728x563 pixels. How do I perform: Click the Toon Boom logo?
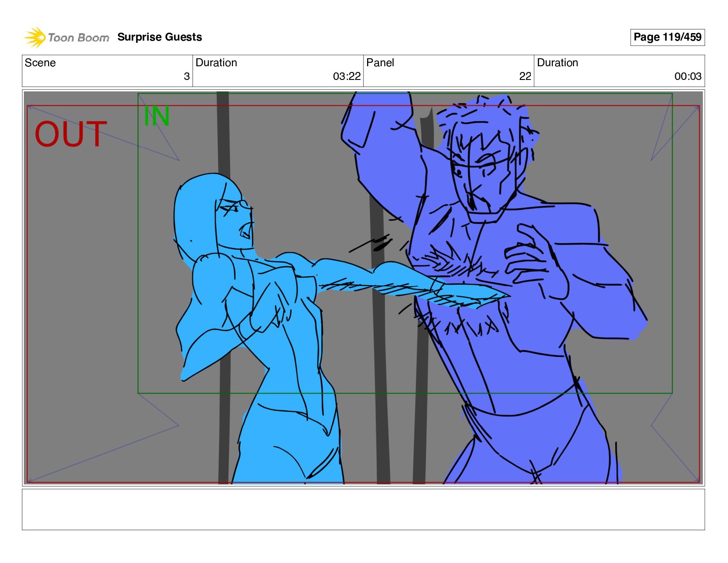(66, 37)
